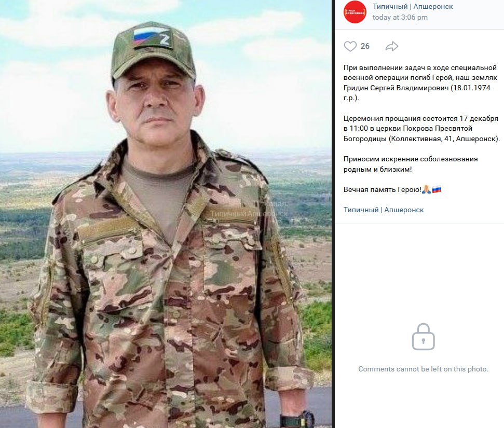The width and height of the screenshot is (504, 428).
Task: Click the Z flag patch on the cap
Action: [152, 37]
